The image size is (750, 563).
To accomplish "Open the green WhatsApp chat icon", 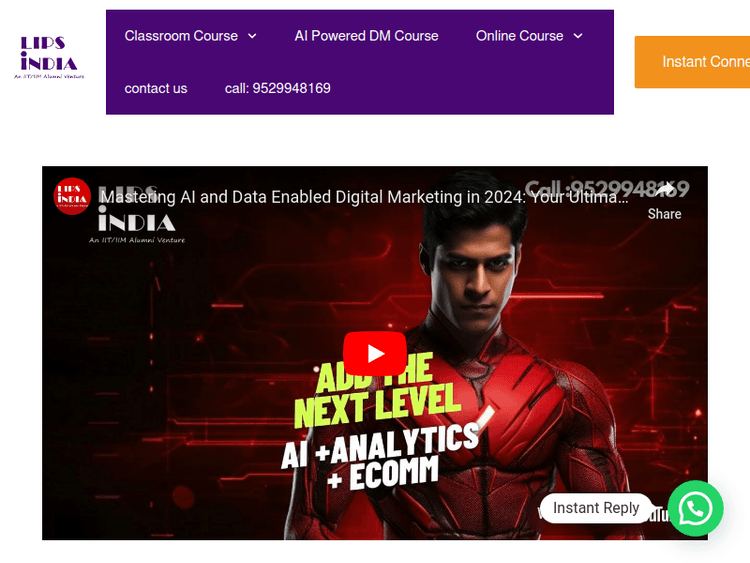I will pos(695,508).
